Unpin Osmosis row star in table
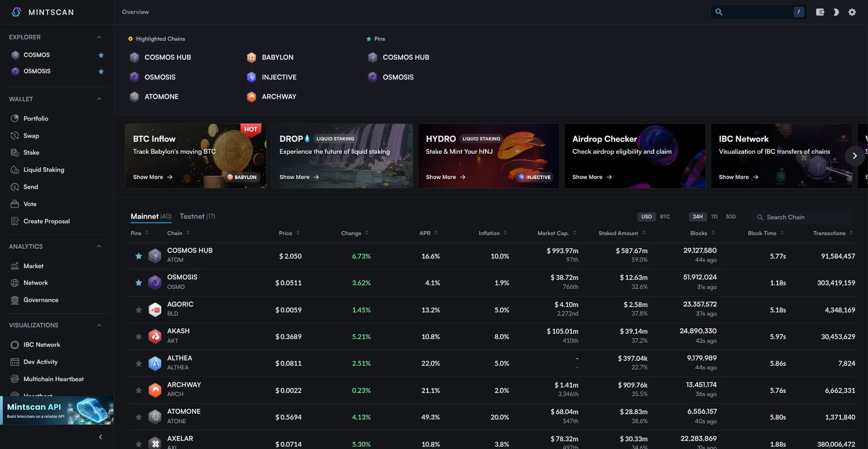This screenshot has height=449, width=868. pos(139,283)
